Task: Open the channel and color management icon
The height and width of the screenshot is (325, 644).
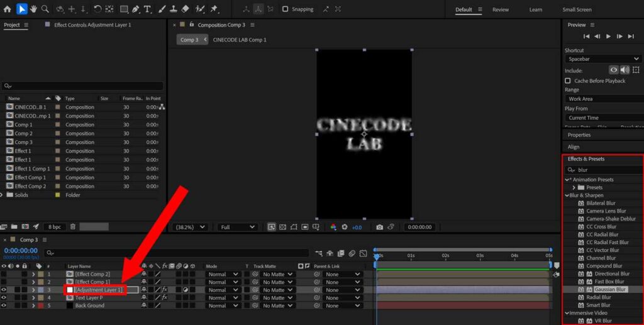Action: tap(333, 227)
